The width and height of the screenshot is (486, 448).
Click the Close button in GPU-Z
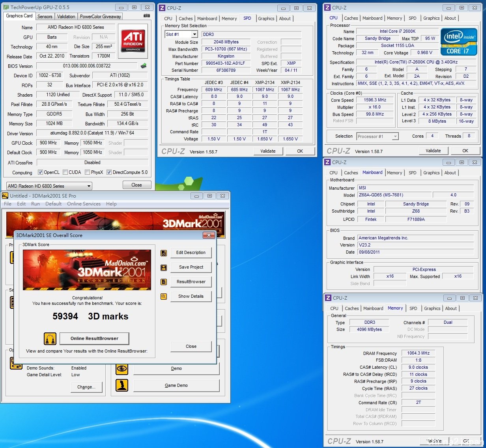click(x=136, y=185)
